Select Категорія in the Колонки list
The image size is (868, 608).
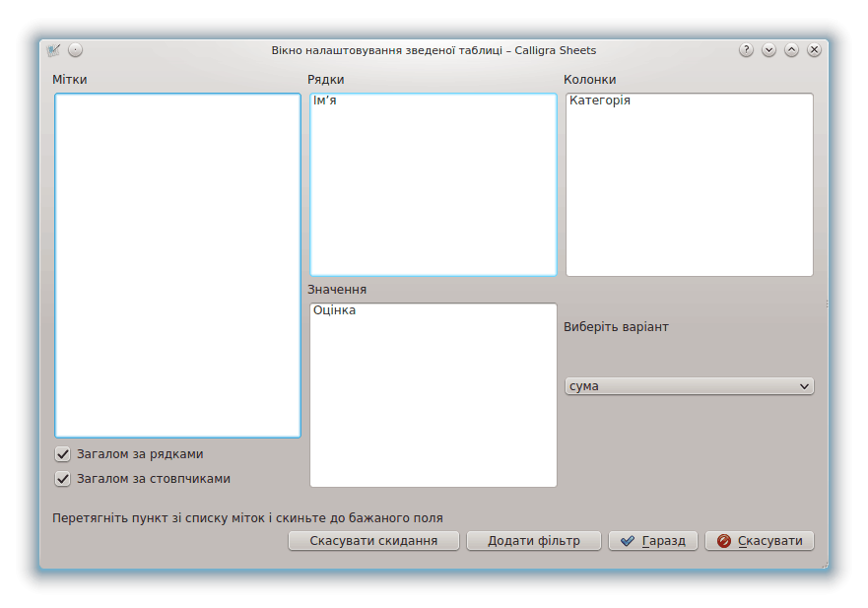click(599, 101)
